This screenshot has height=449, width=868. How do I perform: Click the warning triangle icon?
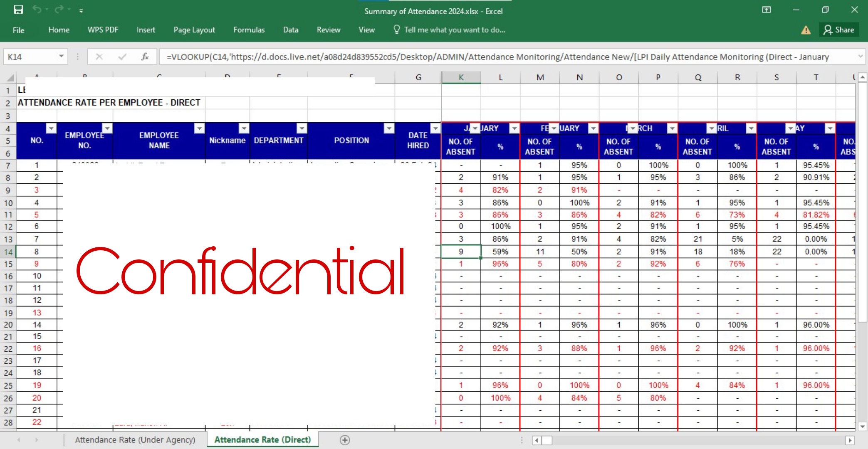point(806,30)
